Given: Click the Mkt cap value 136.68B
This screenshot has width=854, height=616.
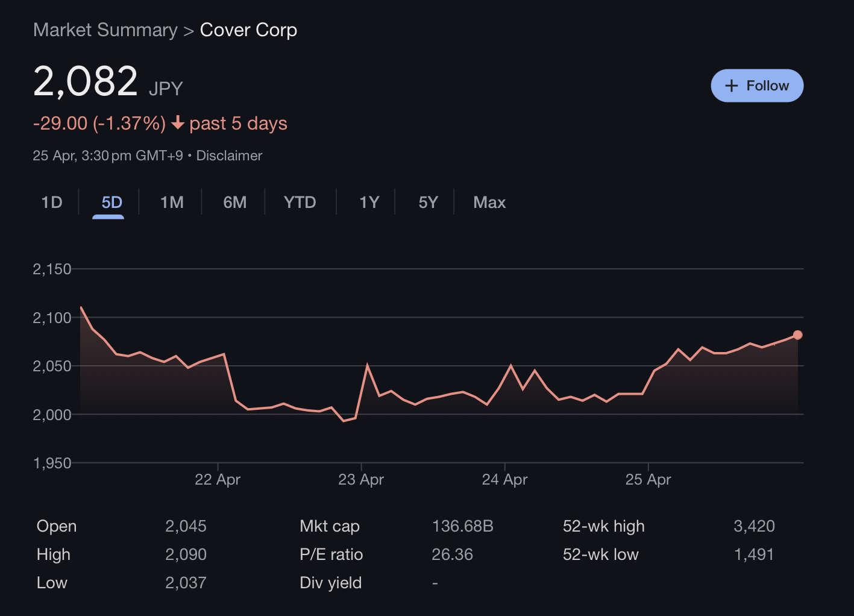Looking at the screenshot, I should 462,526.
